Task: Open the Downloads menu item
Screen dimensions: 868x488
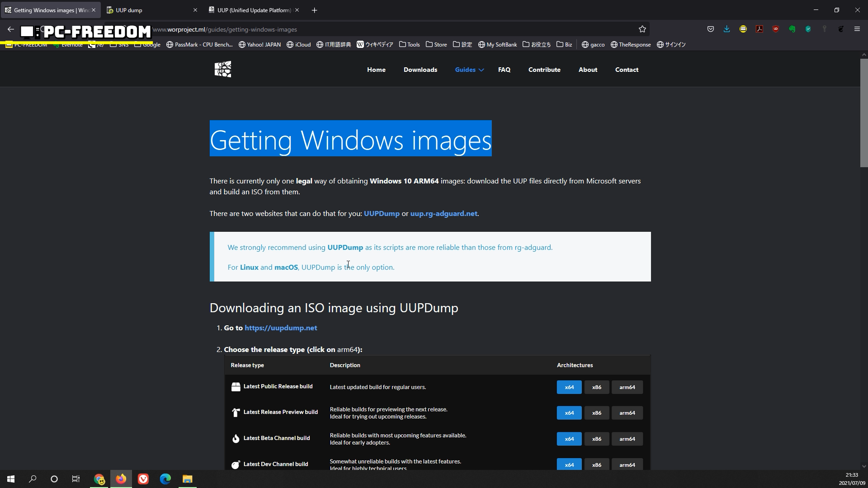Action: 420,70
